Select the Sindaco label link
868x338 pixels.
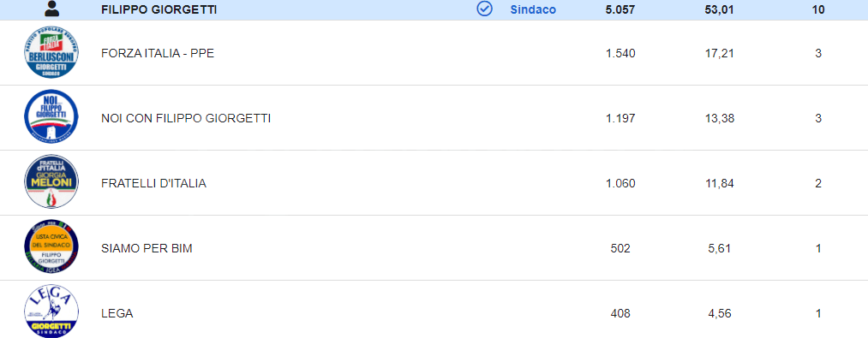coord(533,9)
